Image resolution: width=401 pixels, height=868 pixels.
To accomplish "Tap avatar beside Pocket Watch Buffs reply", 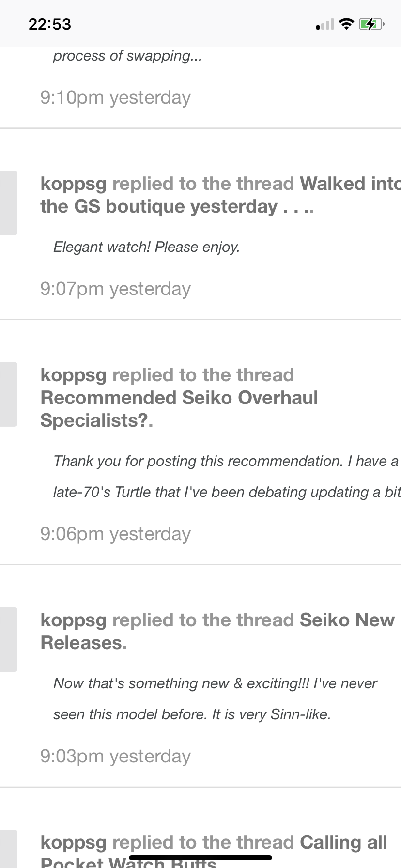I will click(x=8, y=850).
